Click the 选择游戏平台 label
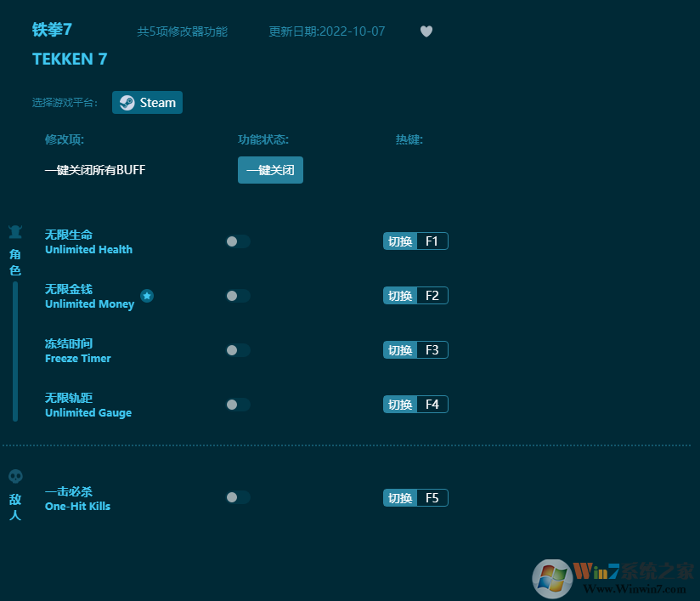The width and height of the screenshot is (700, 601). [65, 103]
